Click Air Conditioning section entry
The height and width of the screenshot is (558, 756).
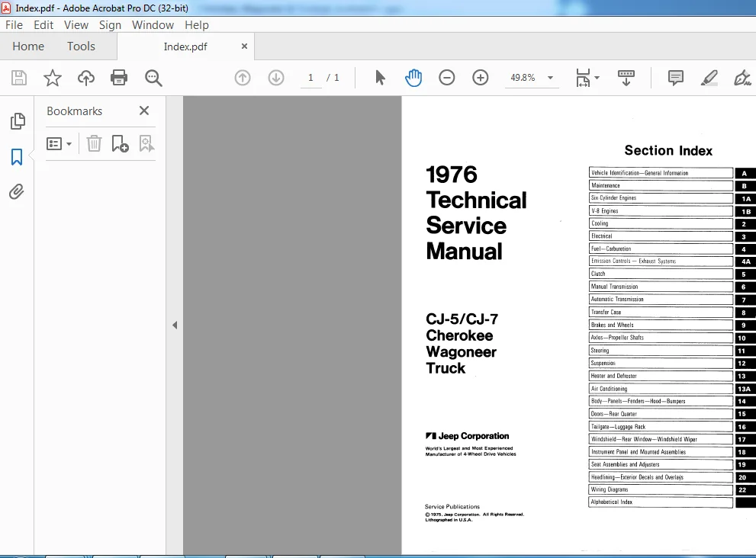point(661,388)
